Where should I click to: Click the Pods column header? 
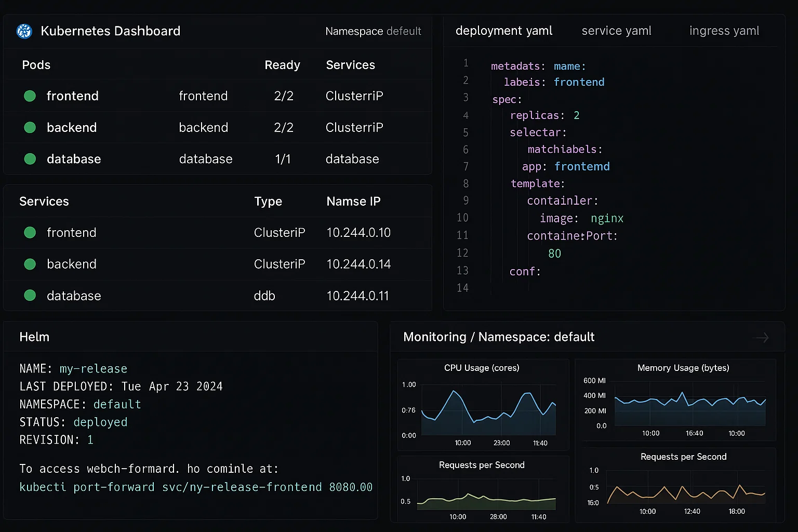(x=36, y=65)
